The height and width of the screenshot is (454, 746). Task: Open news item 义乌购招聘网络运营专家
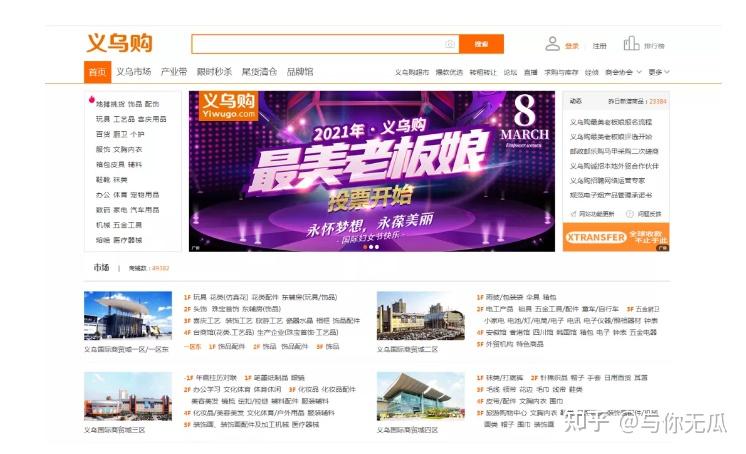(x=608, y=181)
